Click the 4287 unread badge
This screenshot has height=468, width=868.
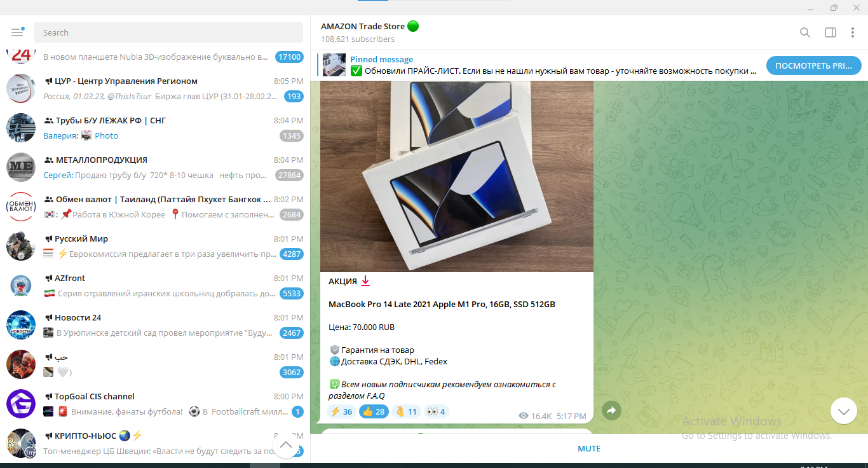click(x=292, y=254)
